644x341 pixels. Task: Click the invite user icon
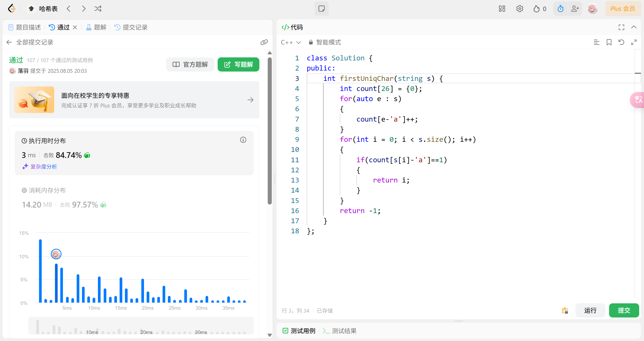coord(575,9)
